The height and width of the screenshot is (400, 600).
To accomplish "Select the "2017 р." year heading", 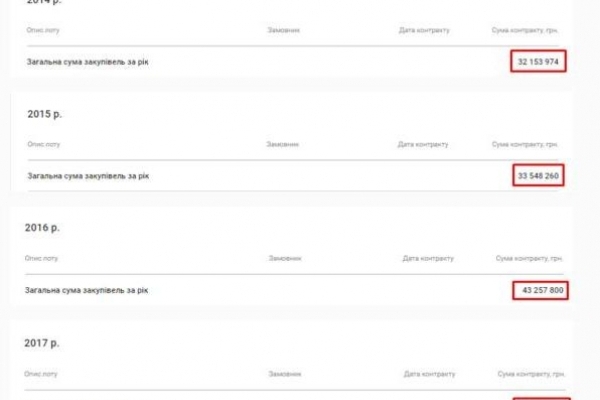I will (x=42, y=343).
